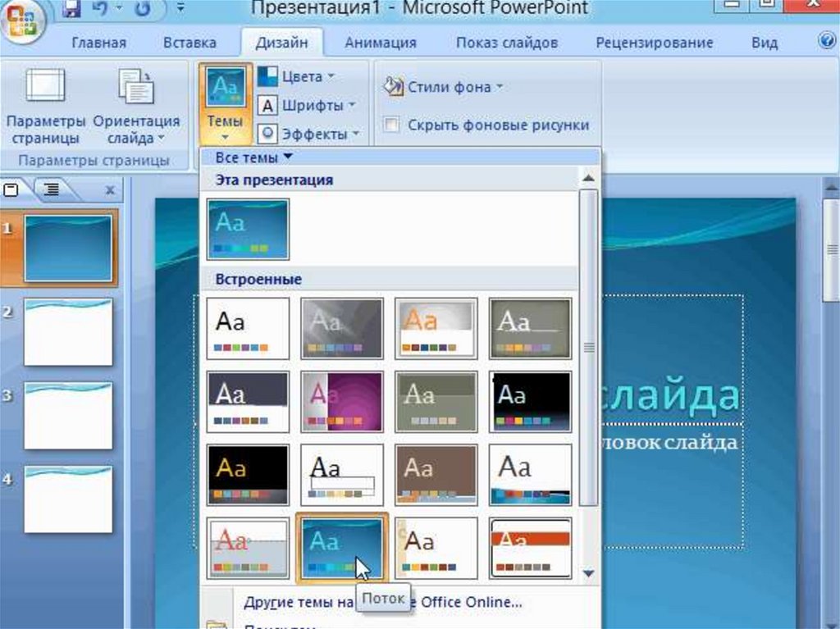Image resolution: width=840 pixels, height=629 pixels.
Task: Open the Эффекты theme effects dropdown
Action: [x=308, y=134]
